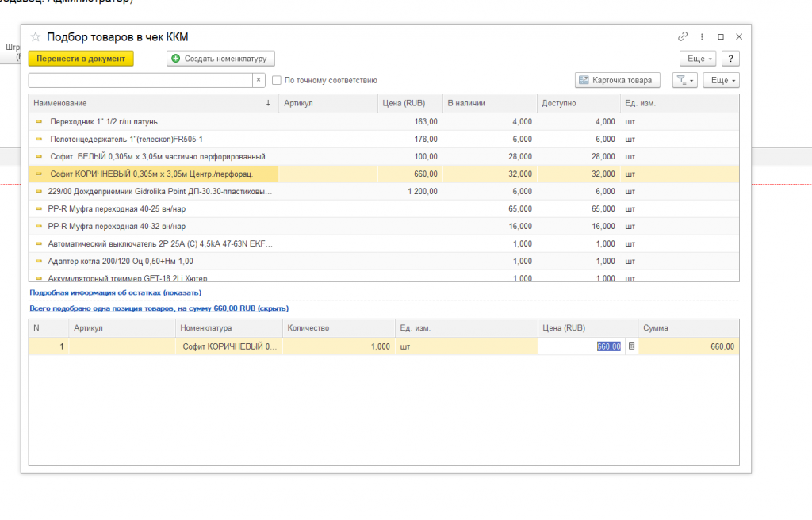Open Карточка товара button
Image resolution: width=812 pixels, height=520 pixels.
(x=617, y=80)
